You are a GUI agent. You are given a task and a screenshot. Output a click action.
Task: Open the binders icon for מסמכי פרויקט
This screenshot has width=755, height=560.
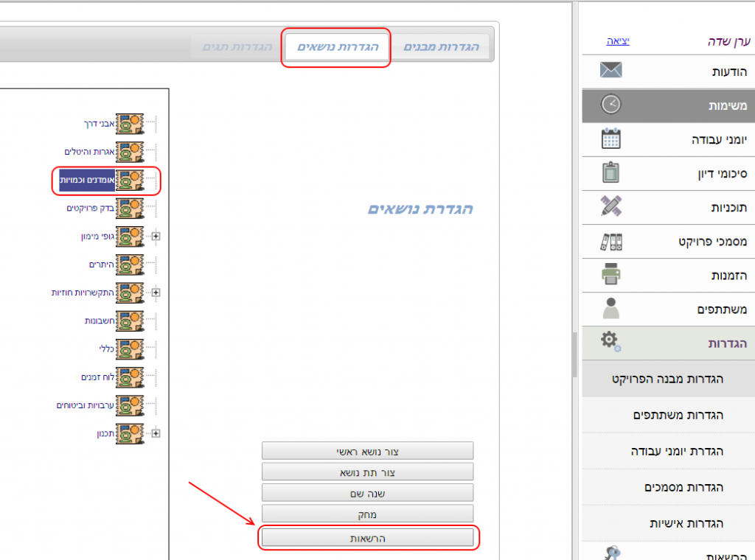click(611, 241)
